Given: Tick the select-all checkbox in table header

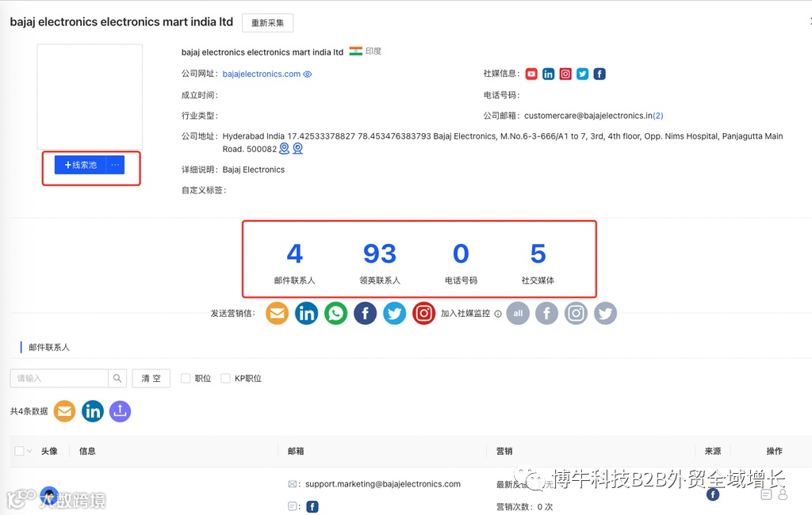Looking at the screenshot, I should point(19,451).
